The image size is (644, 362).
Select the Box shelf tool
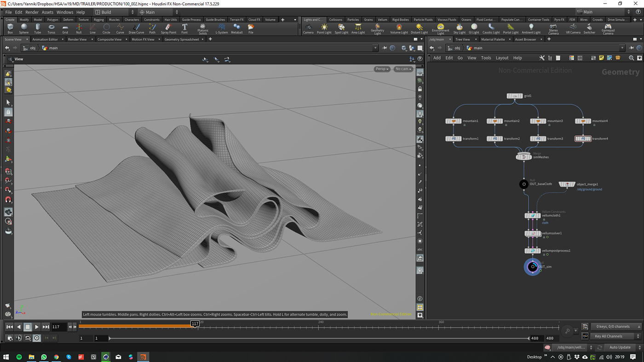(10, 29)
